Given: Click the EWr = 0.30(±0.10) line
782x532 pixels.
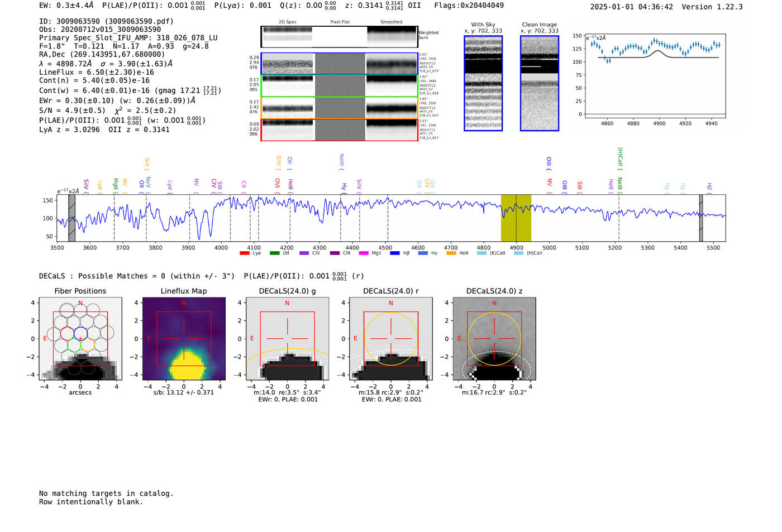Looking at the screenshot, I should point(117,101).
